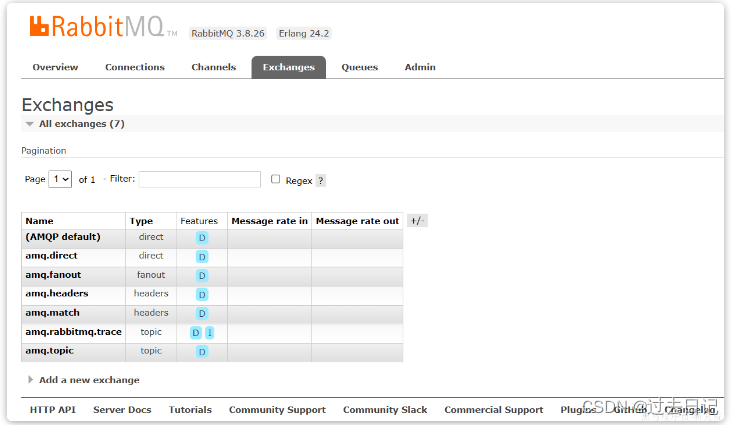734x425 pixels.
Task: Click the Features column header
Action: click(199, 221)
